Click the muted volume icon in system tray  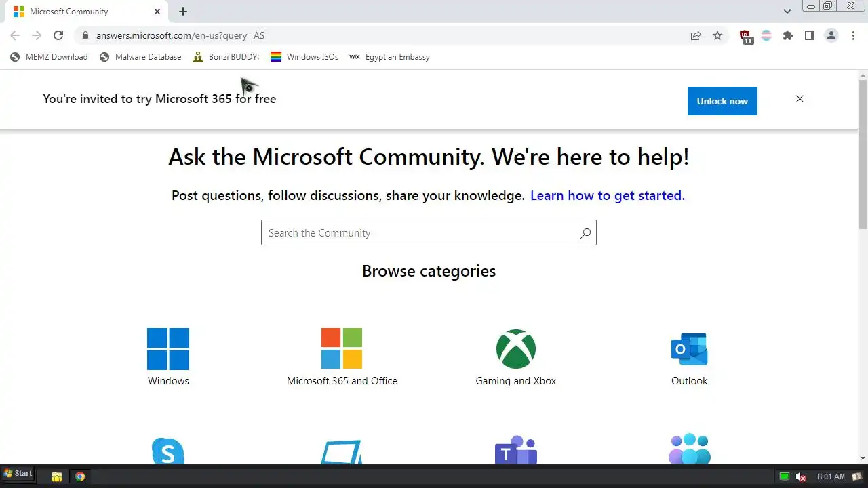click(801, 476)
